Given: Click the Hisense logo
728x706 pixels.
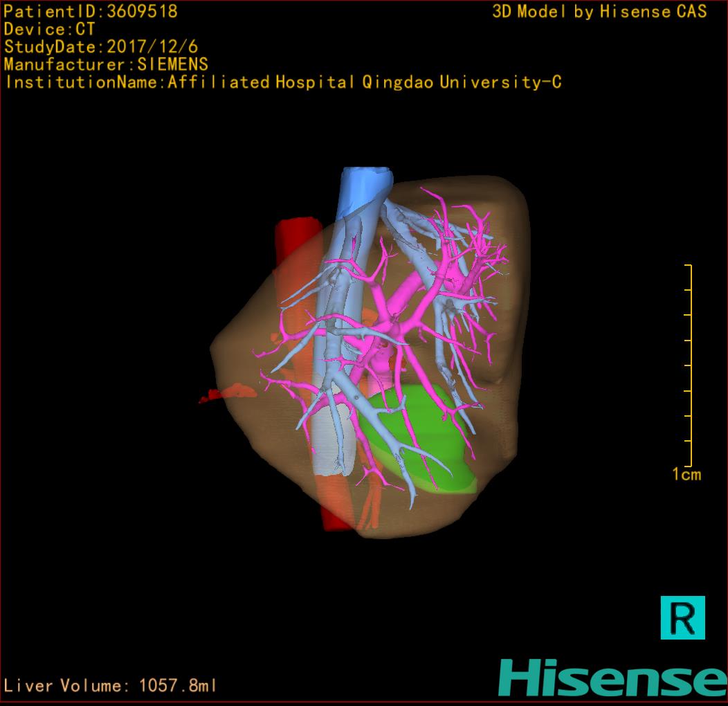Looking at the screenshot, I should pos(612,678).
